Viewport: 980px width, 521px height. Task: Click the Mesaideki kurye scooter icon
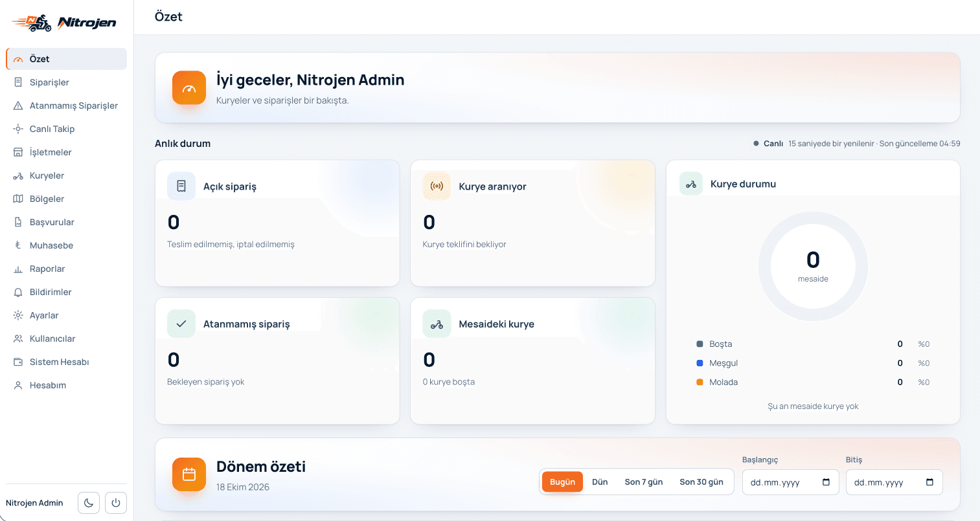click(x=437, y=324)
